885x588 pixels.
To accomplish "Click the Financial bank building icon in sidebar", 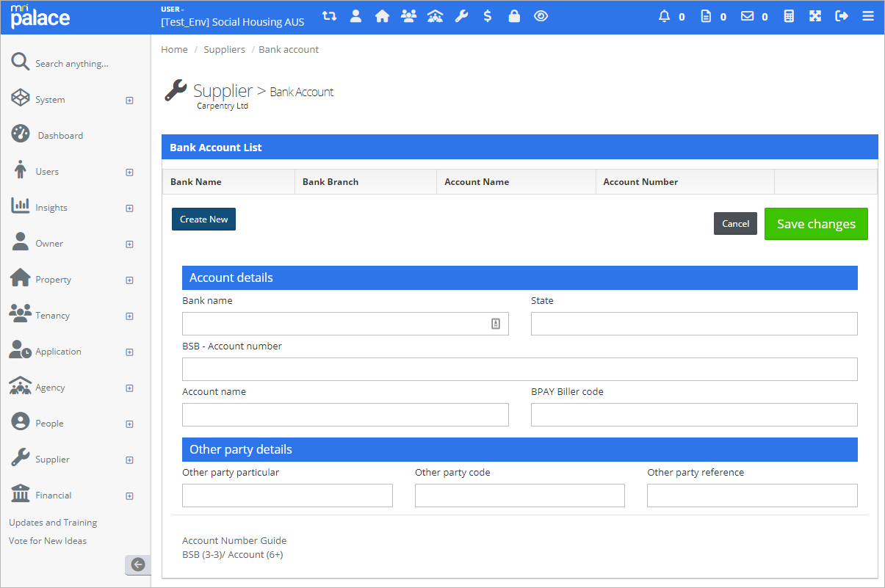I will [x=20, y=493].
